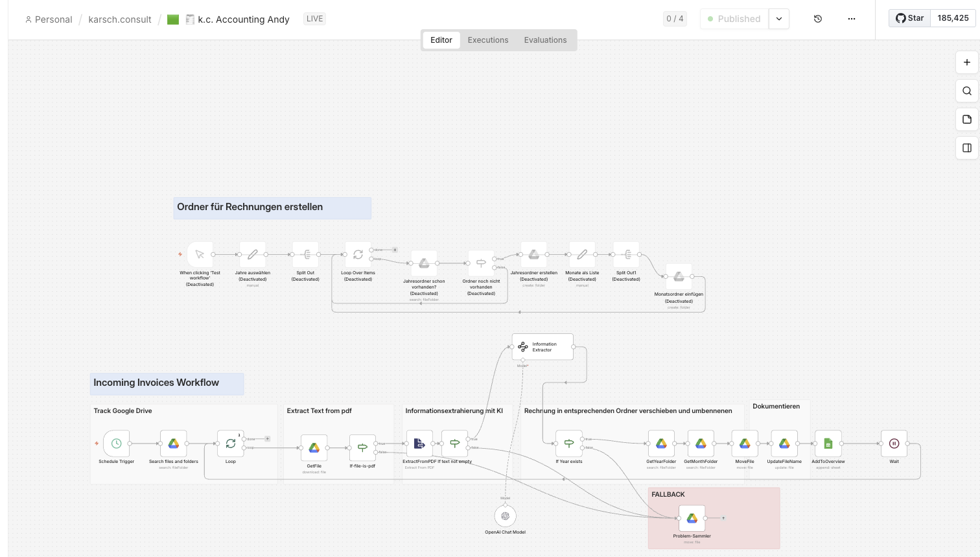Open the Problem-Sammler fallback node
The image size is (980, 557).
point(692,518)
